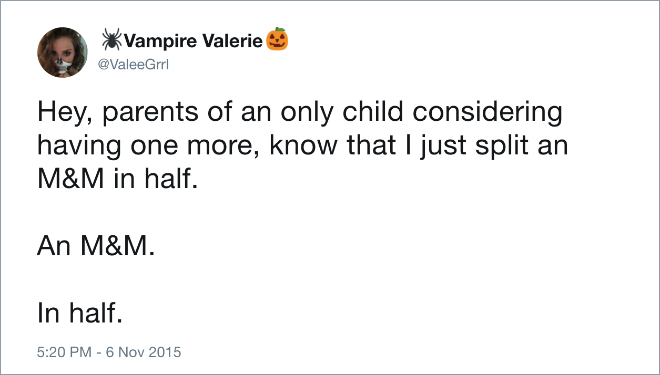The width and height of the screenshot is (660, 375).
Task: Click the pumpkin emoji after Valerie
Action: (277, 39)
